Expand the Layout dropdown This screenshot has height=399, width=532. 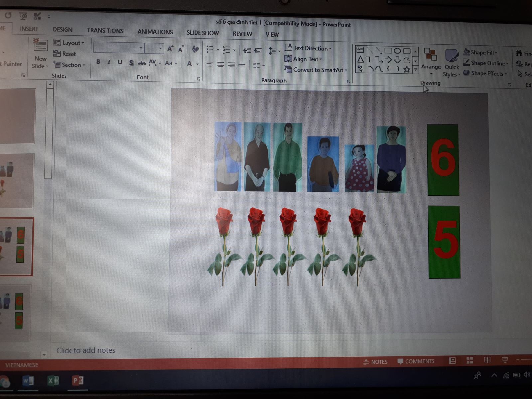point(69,43)
